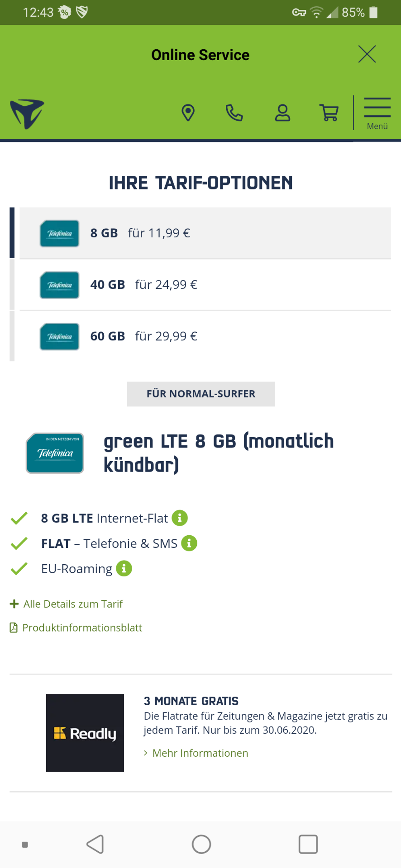Open Android recent apps square button
Screen dimensions: 401x868
point(308,844)
